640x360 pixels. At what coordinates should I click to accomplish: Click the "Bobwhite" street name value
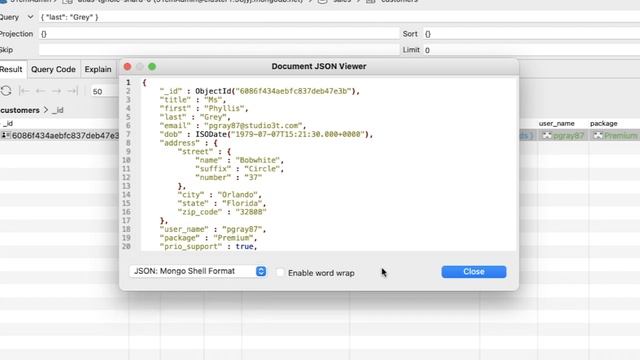coord(258,160)
